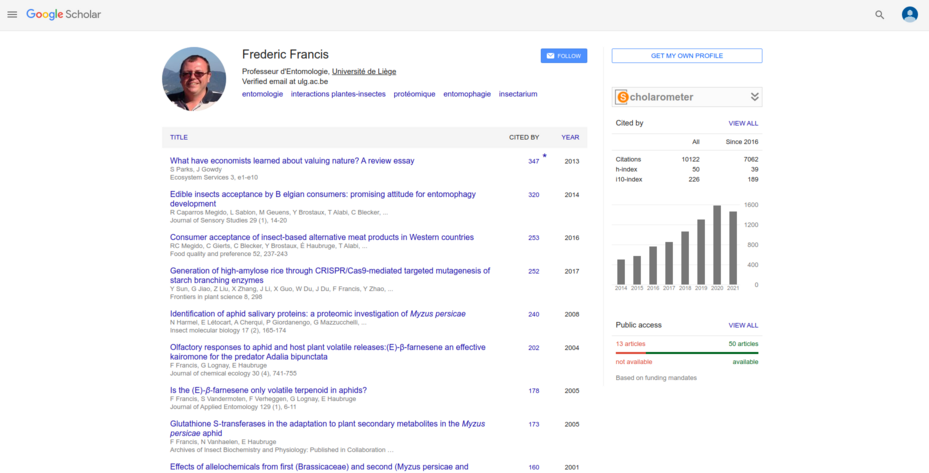
Task: Click Get My Own Profile button
Action: pyautogui.click(x=686, y=56)
